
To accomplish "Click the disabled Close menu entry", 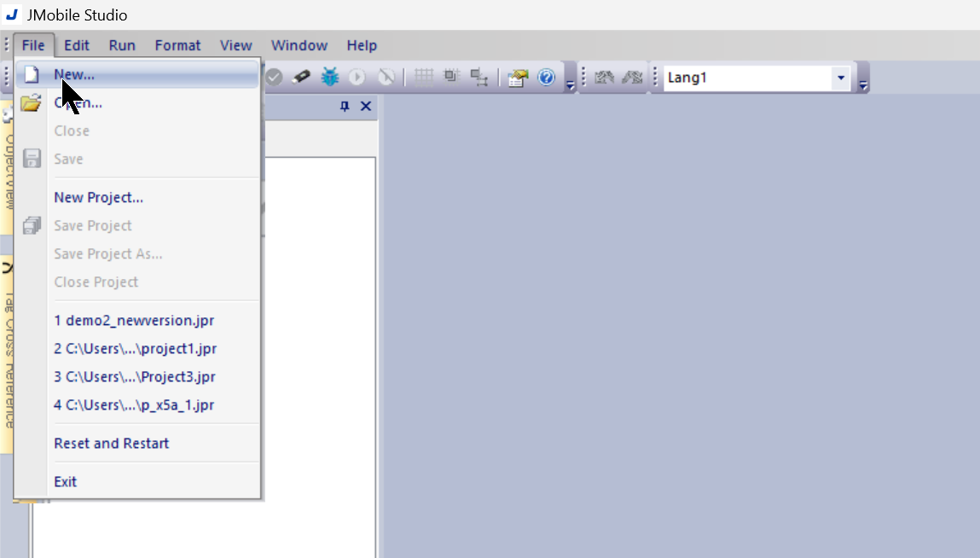I will [x=137, y=131].
